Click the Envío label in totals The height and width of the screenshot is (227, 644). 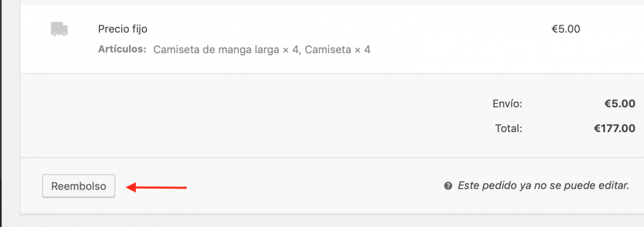click(507, 104)
